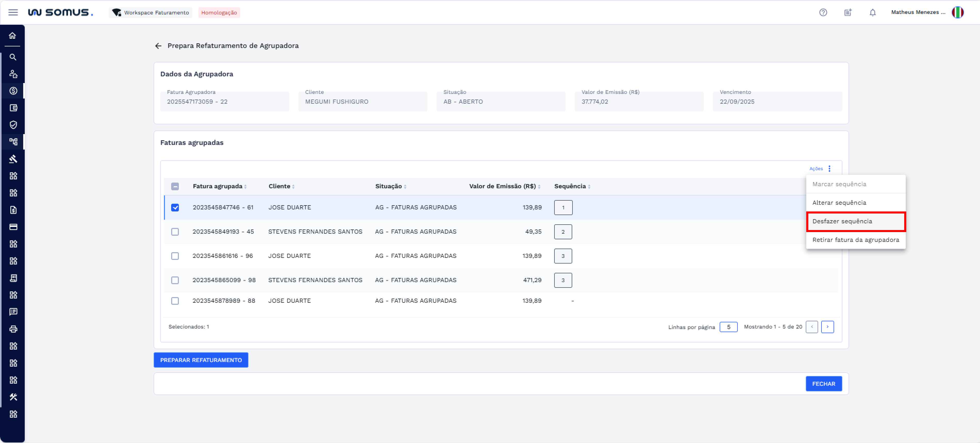980x443 pixels.
Task: Open the search icon in sidebar
Action: 13,57
